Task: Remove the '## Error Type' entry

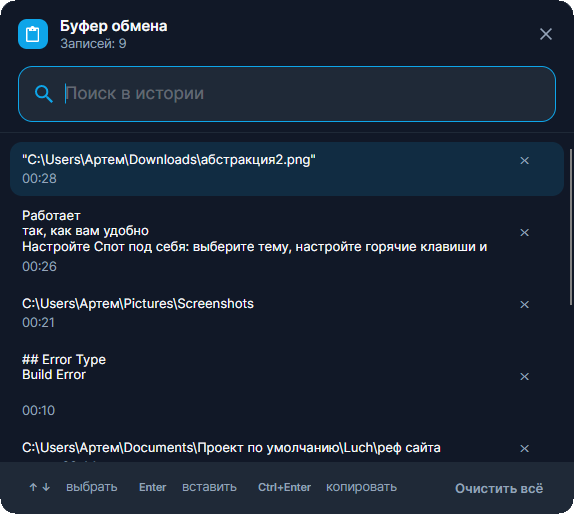Action: pos(524,376)
